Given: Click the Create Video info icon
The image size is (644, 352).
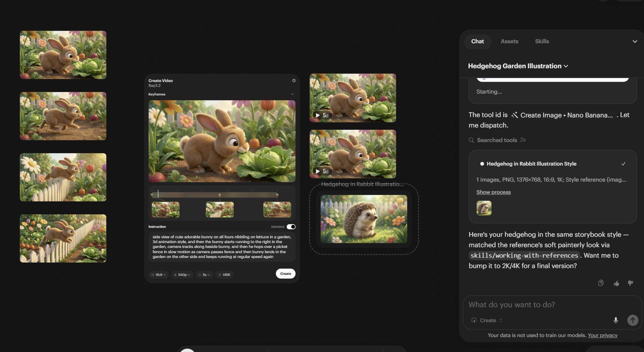Looking at the screenshot, I should [x=294, y=81].
